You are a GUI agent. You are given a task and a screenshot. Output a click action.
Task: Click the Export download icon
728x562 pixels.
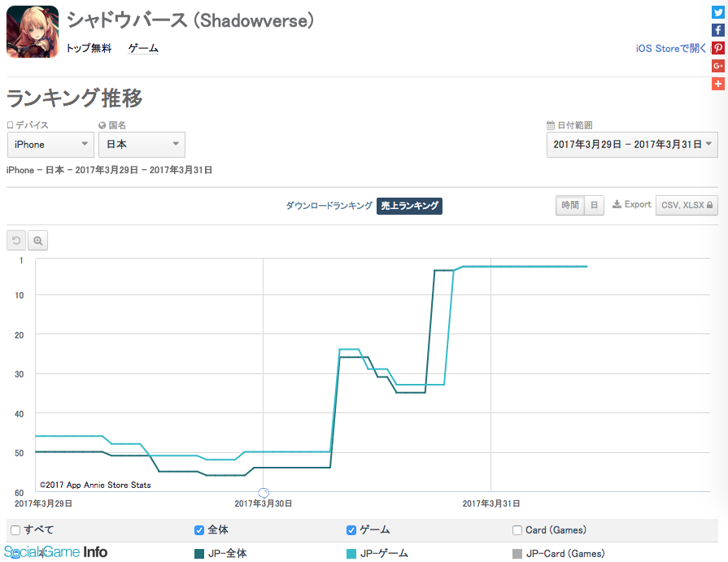(617, 205)
